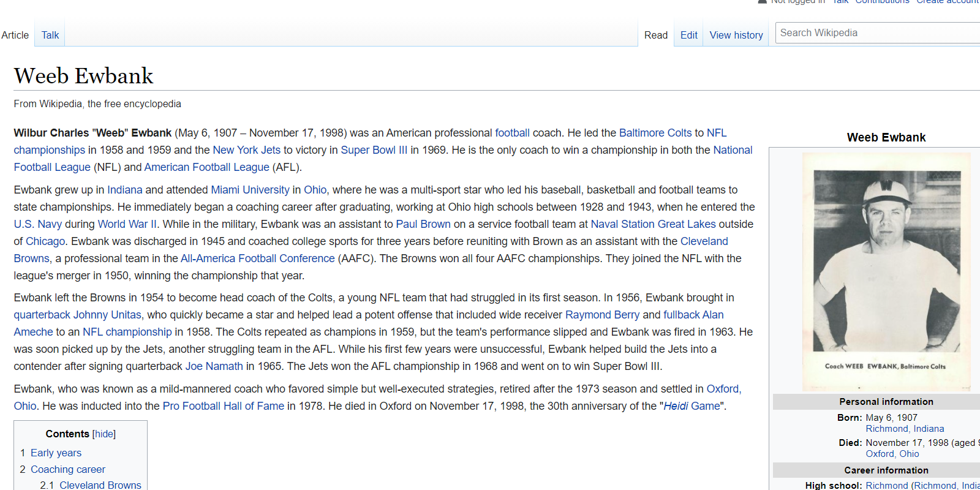Follow the American Football League link

coord(206,167)
